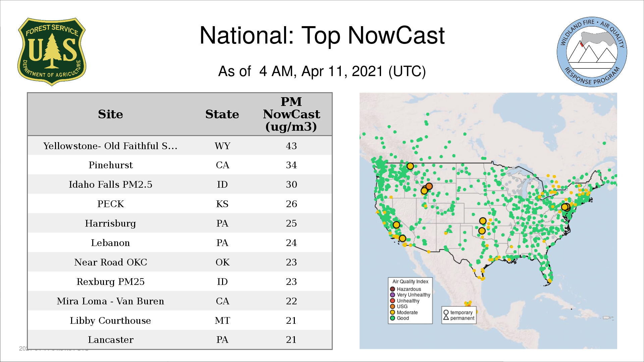Click the permanent triangle symbol in the legend
Viewport: 644px width, 362px height.
tap(446, 318)
